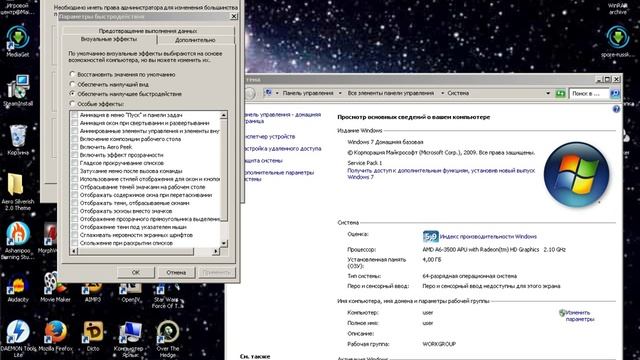The width and height of the screenshot is (640, 360).
Task: Launch the SteamInstall desktop icon
Action: [18, 90]
